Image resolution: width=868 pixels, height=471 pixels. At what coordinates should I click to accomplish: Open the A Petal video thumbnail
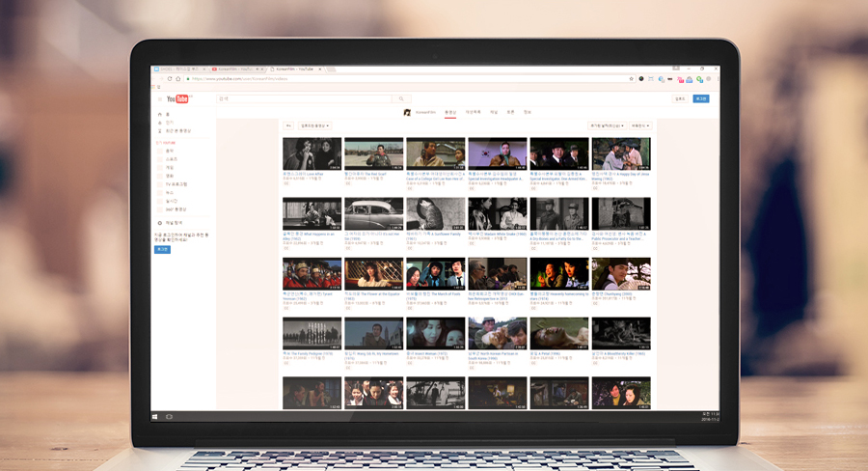559,334
